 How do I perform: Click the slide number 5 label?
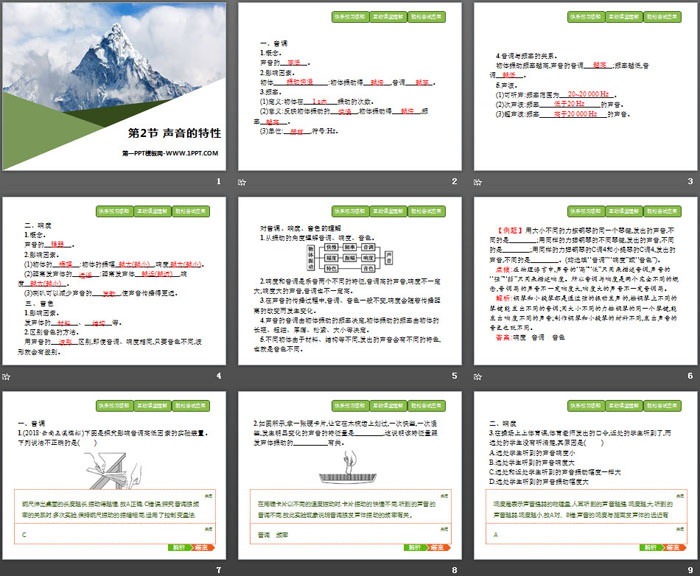454,376
